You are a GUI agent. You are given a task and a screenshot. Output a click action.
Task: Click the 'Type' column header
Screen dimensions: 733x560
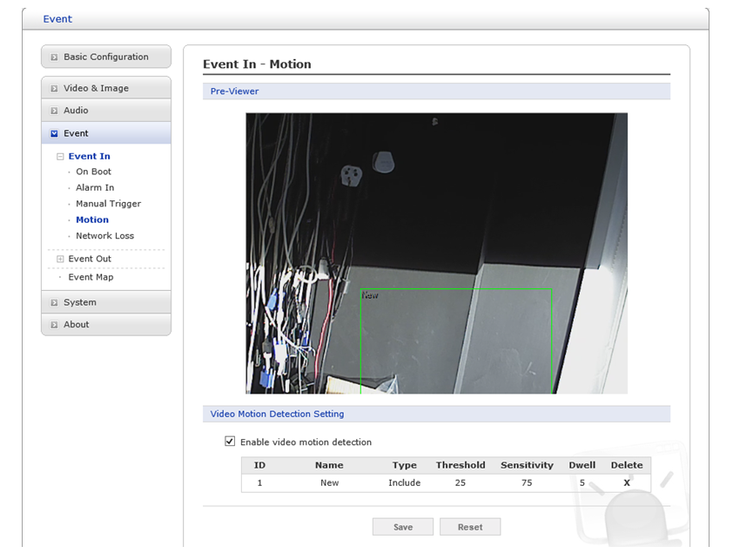pyautogui.click(x=404, y=465)
